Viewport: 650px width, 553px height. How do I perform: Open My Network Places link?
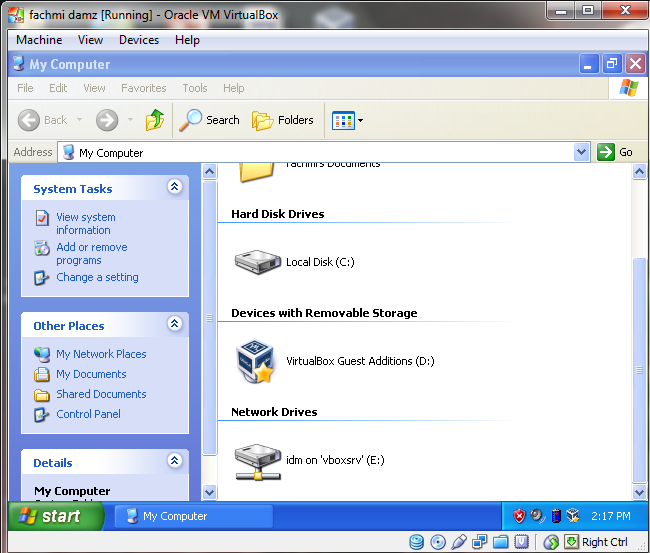pyautogui.click(x=101, y=354)
